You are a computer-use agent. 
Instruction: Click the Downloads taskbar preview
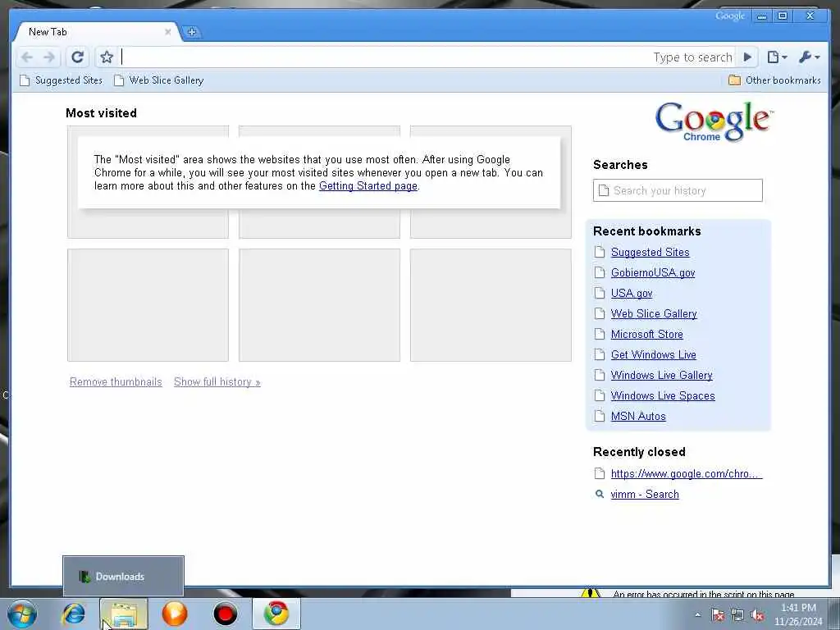[123, 577]
